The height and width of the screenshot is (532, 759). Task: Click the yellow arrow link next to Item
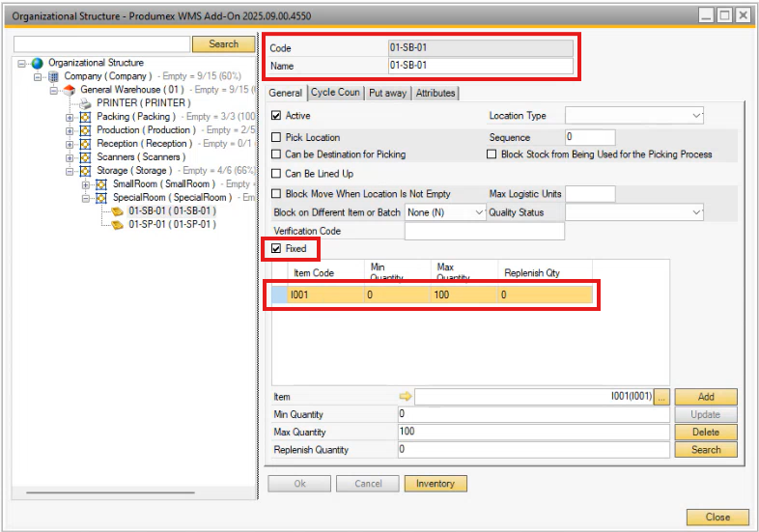point(406,396)
